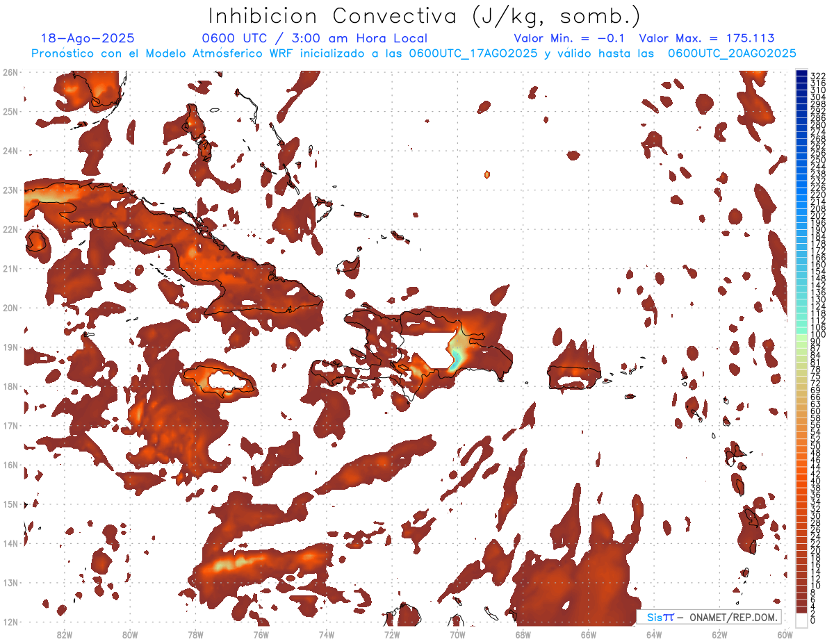
Task: Select the "Valor Max. = 175.113" text
Action: point(707,39)
